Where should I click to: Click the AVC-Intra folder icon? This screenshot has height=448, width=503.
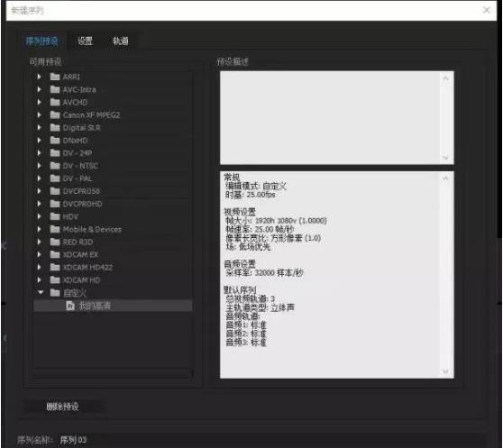55,89
